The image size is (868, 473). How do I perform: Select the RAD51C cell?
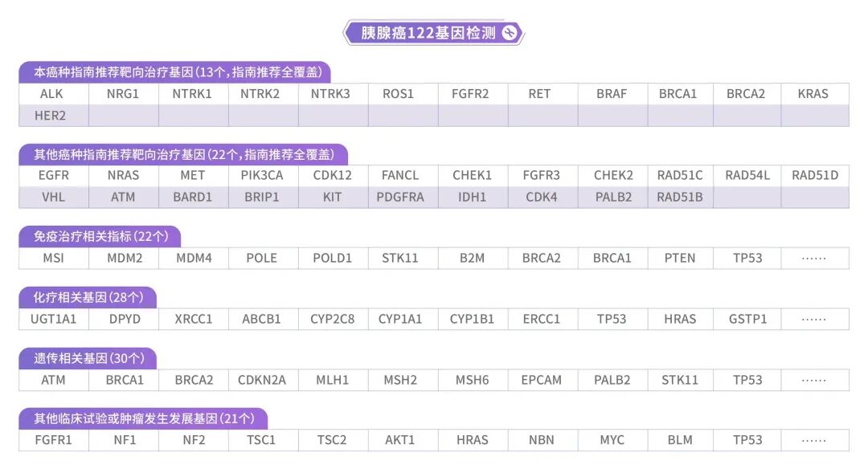tap(681, 175)
